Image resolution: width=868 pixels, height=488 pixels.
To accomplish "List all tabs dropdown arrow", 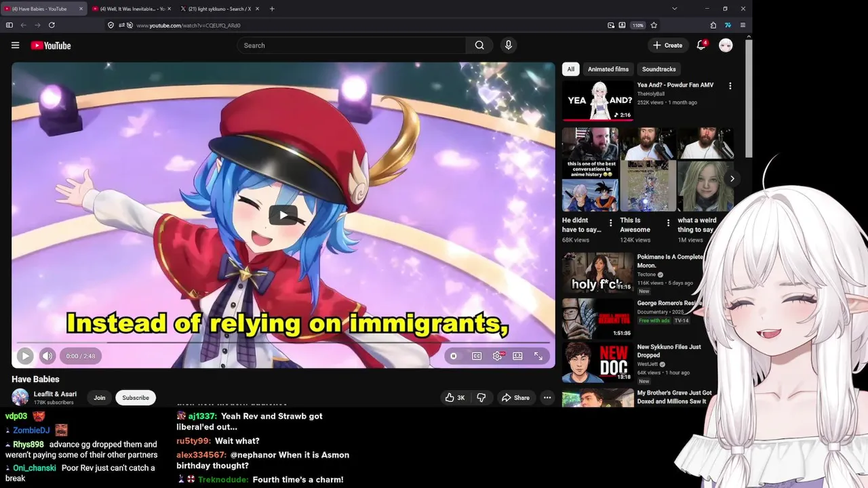I will click(674, 9).
